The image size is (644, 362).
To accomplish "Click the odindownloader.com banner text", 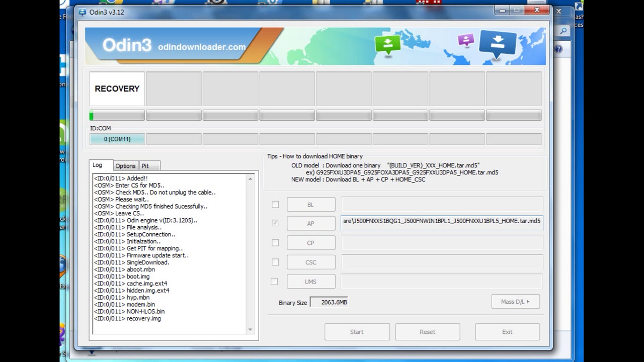I will [x=202, y=47].
